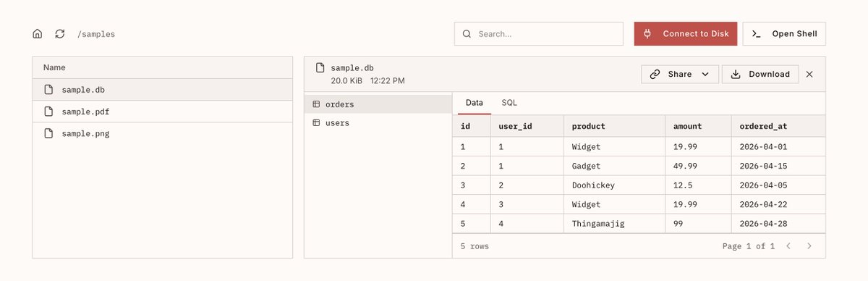Click the terminal prompt icon on Open Shell
The width and height of the screenshot is (868, 281).
757,34
